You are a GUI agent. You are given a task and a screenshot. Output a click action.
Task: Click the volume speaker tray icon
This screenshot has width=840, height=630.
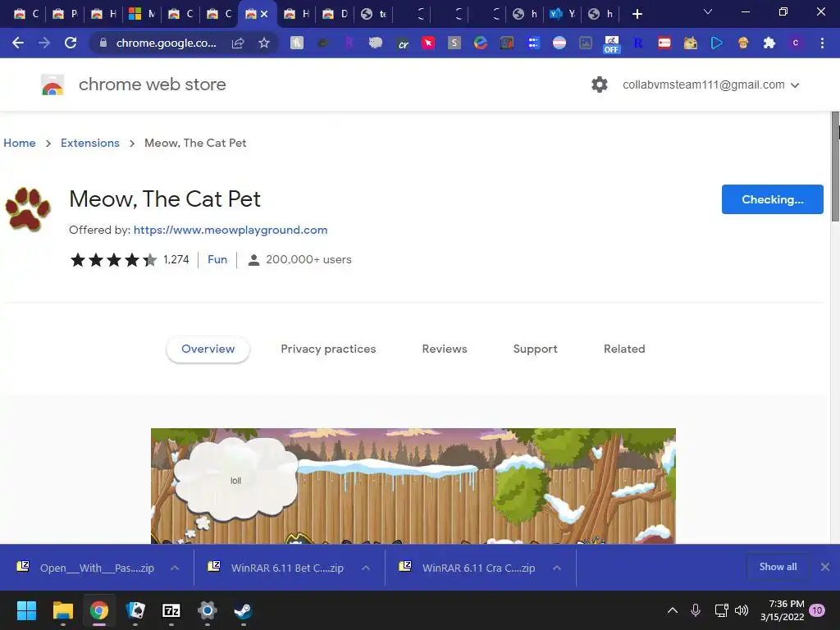[x=742, y=610]
